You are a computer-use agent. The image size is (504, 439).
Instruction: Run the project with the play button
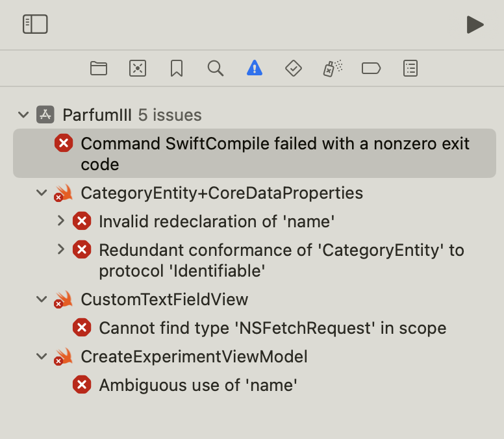coord(475,25)
